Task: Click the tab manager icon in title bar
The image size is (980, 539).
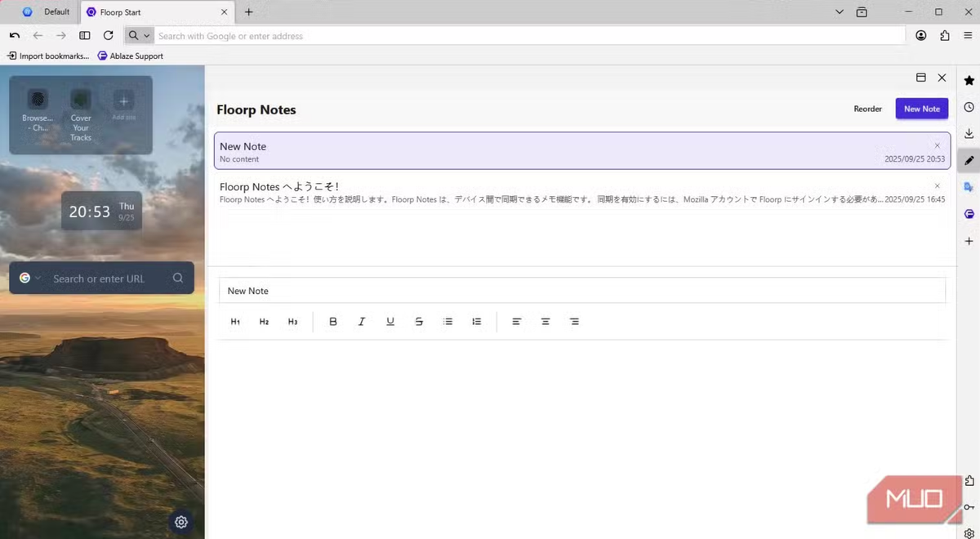Action: click(x=862, y=12)
